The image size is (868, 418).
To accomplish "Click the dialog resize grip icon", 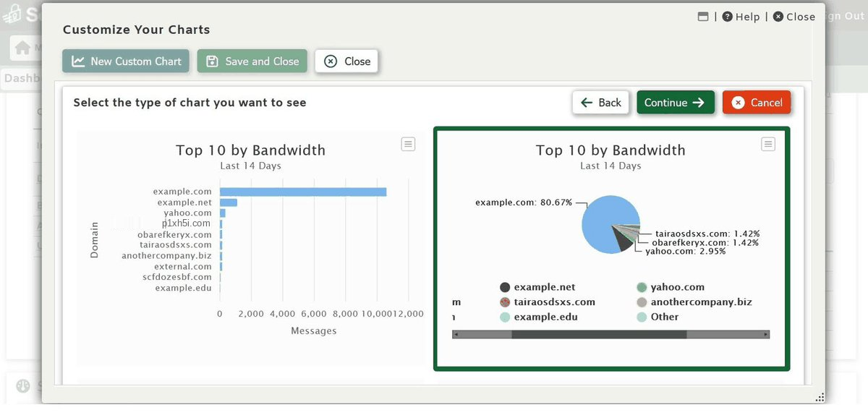I will (820, 397).
